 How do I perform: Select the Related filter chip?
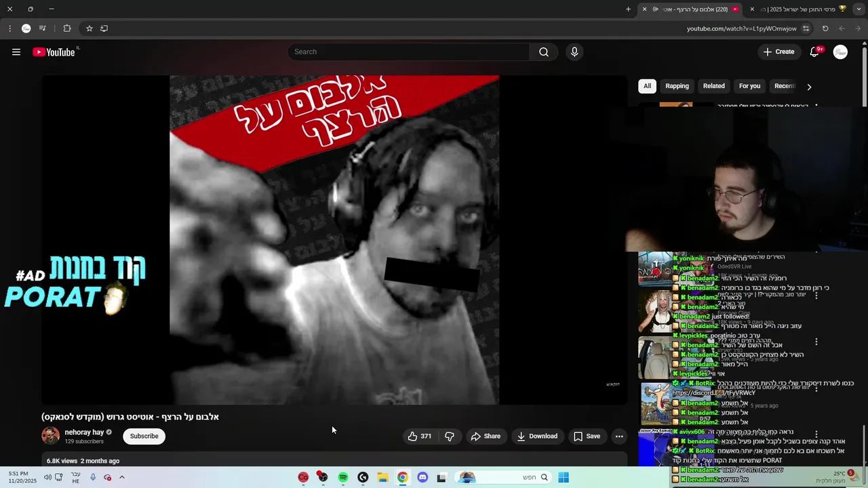pos(713,86)
